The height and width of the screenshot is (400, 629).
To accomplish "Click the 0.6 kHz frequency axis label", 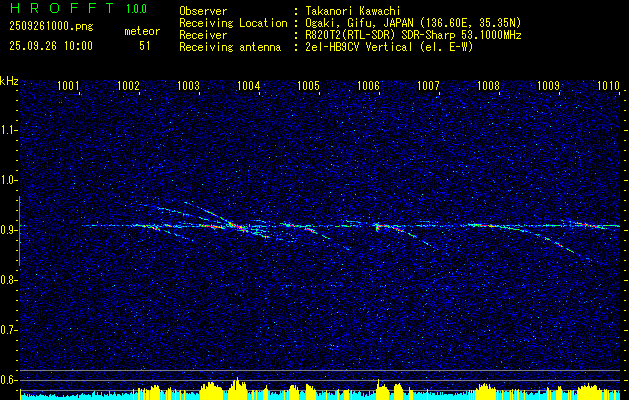I will [7, 380].
